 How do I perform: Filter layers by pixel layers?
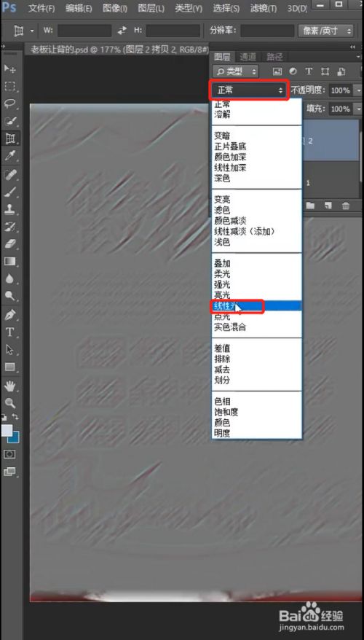click(x=277, y=71)
